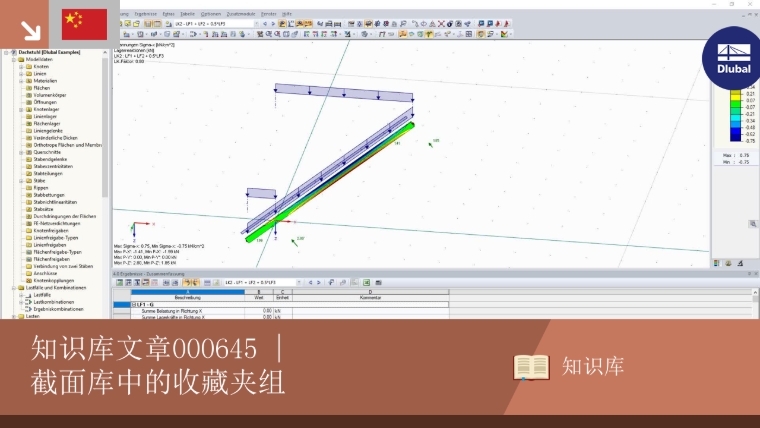Click the Beschreibung column header

pos(188,298)
